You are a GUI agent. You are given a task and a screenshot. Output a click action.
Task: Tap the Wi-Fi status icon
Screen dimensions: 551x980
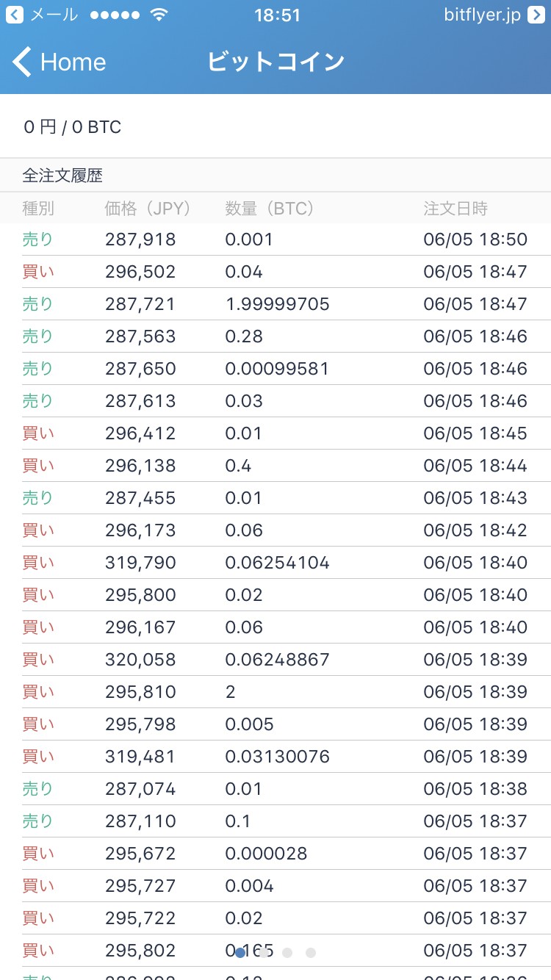(x=158, y=15)
